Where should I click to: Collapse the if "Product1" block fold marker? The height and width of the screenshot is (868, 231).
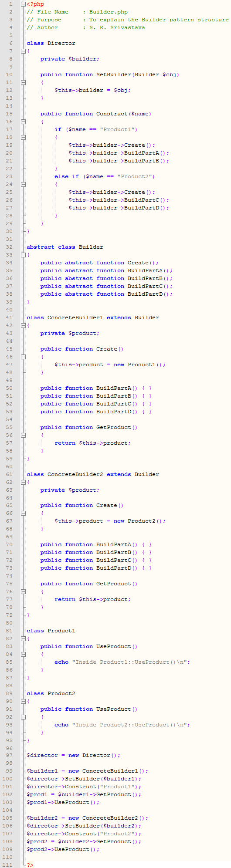tap(23, 137)
